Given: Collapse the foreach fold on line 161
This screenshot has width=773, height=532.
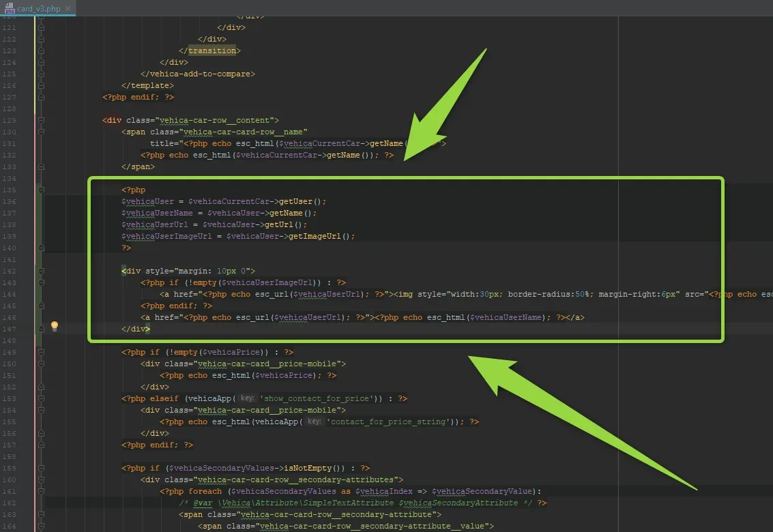Looking at the screenshot, I should pos(42,491).
